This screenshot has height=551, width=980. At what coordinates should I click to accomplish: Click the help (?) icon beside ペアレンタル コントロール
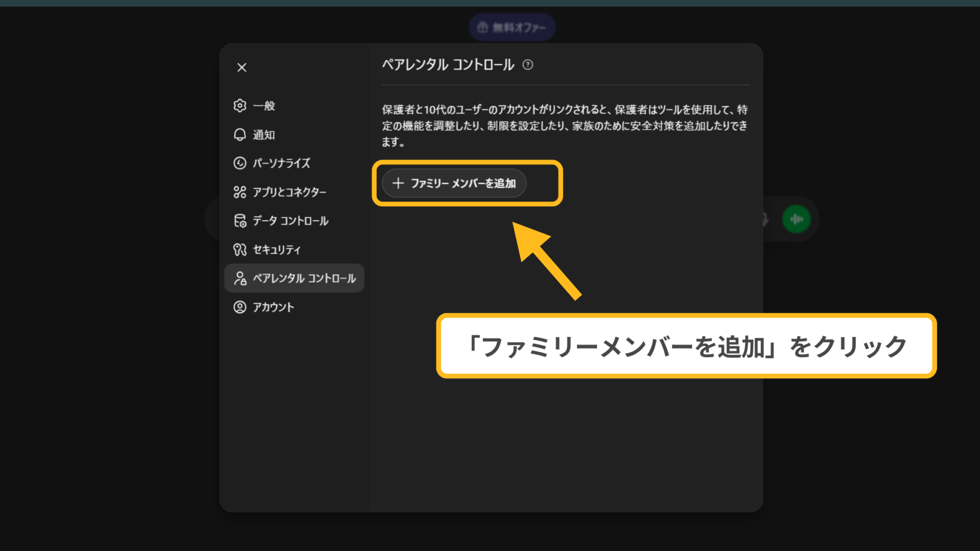(529, 65)
